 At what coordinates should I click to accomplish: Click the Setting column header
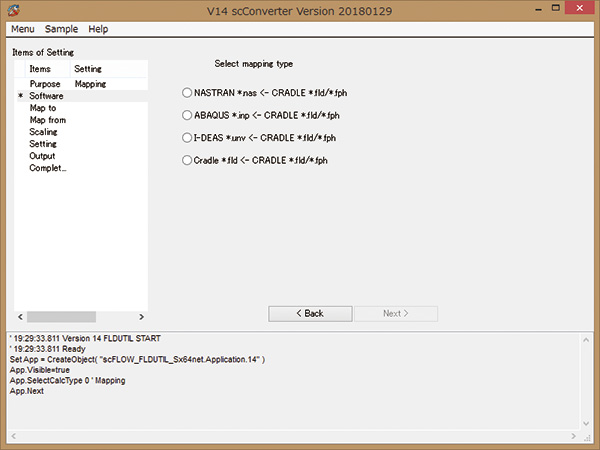109,69
